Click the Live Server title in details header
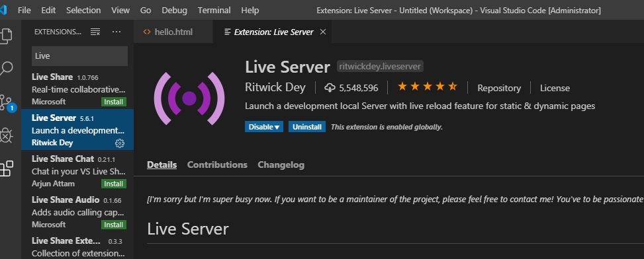This screenshot has width=644, height=259. pyautogui.click(x=287, y=67)
